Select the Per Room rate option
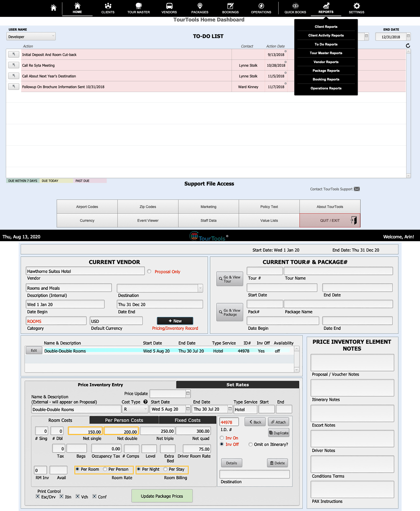 [77, 469]
